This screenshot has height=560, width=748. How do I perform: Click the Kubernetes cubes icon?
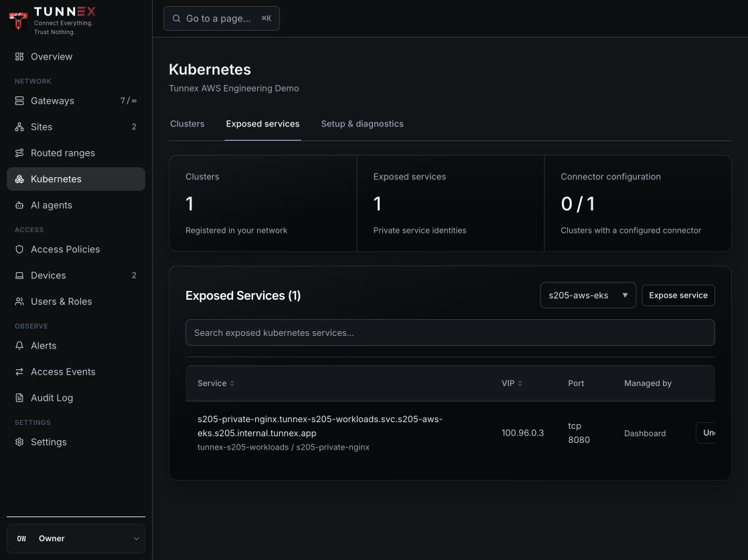coord(19,179)
